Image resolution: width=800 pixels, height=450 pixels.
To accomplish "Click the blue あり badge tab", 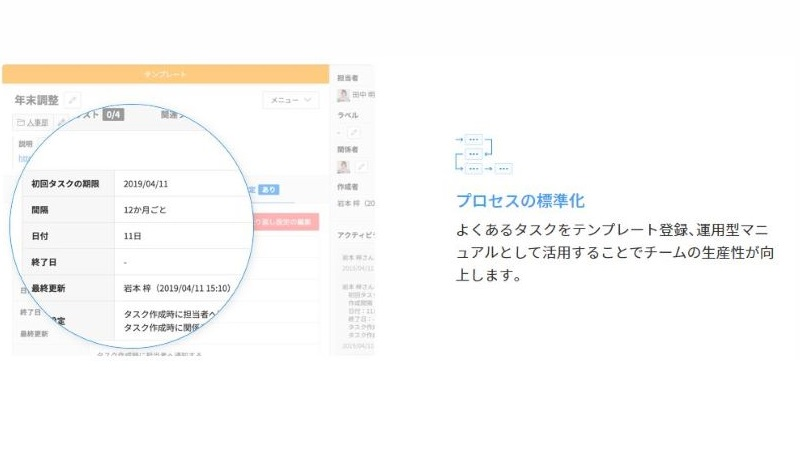I will 268,189.
